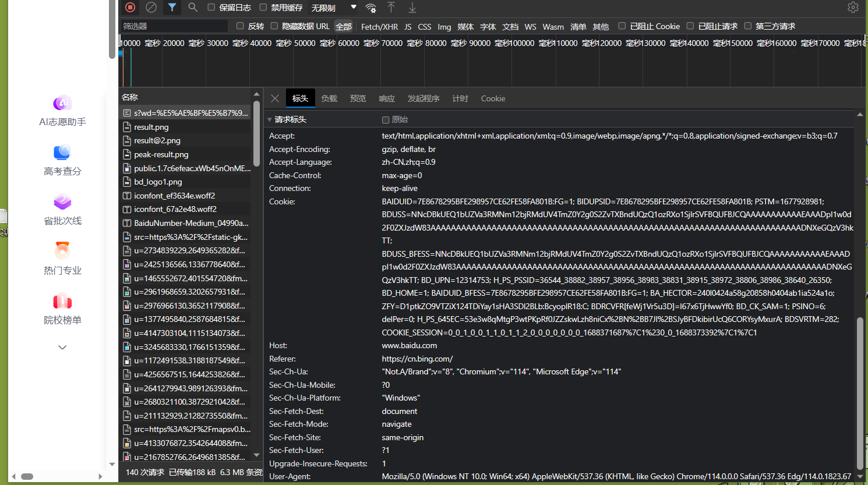This screenshot has width=868, height=485.
Task: Enable 已阻止 Cookie checkbox
Action: (622, 26)
